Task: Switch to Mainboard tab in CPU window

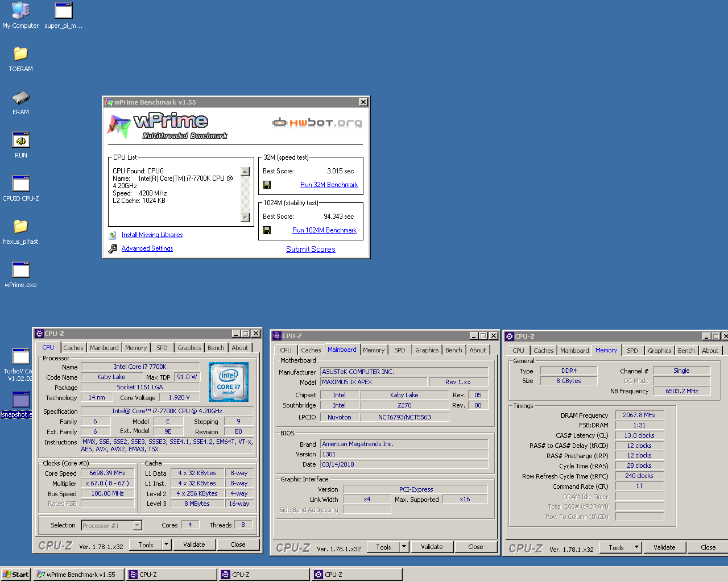Action: pyautogui.click(x=104, y=348)
